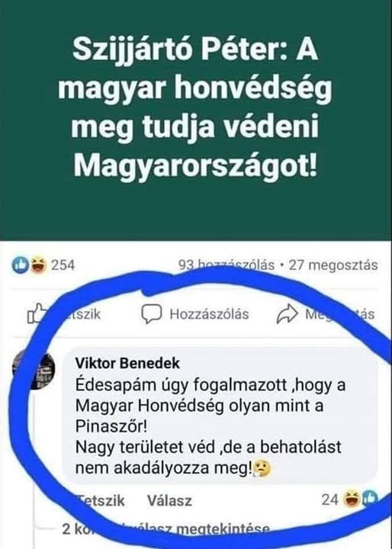Expand the 2 previous replies thread

166,529
